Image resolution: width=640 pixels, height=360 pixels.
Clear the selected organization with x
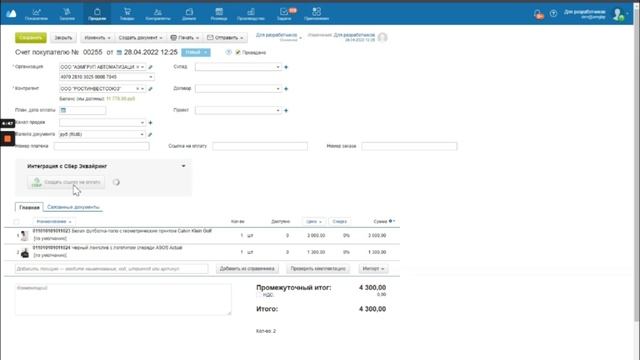coord(138,67)
